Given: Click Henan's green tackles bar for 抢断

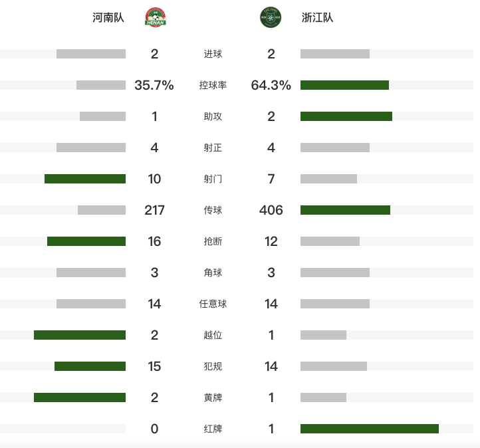Looking at the screenshot, I should [x=86, y=241].
